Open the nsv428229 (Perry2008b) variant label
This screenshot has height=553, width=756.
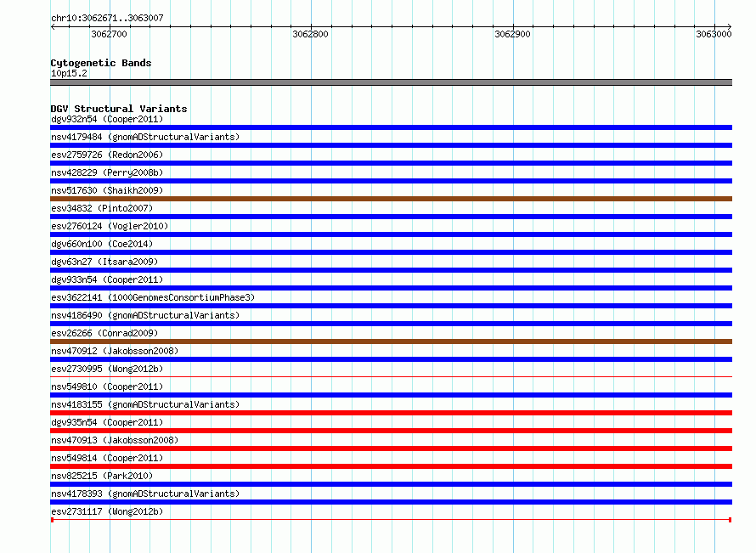[107, 172]
